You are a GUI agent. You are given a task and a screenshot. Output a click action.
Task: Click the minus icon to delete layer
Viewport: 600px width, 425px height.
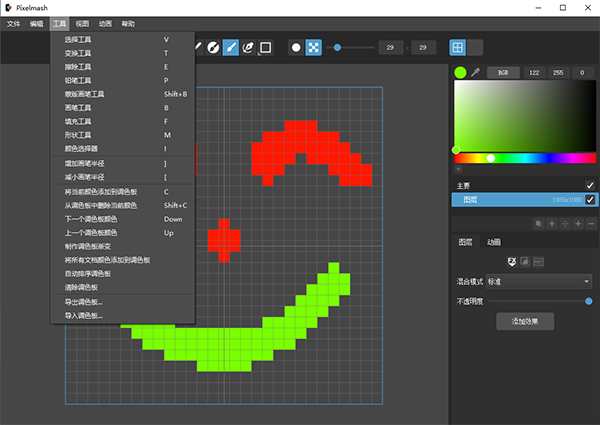592,224
